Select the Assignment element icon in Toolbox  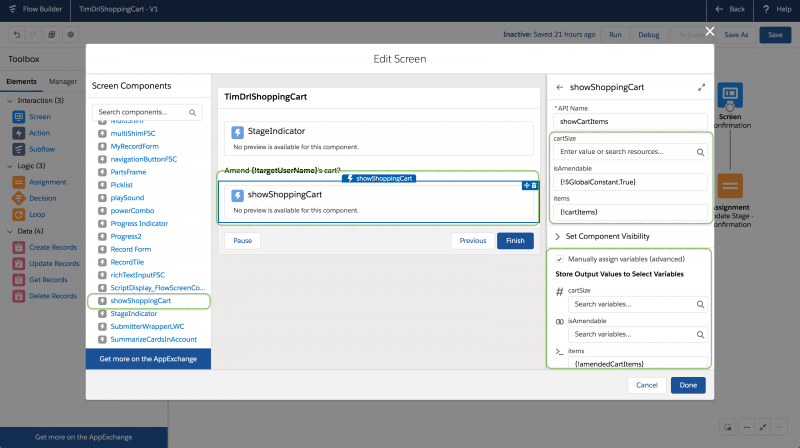tap(19, 182)
